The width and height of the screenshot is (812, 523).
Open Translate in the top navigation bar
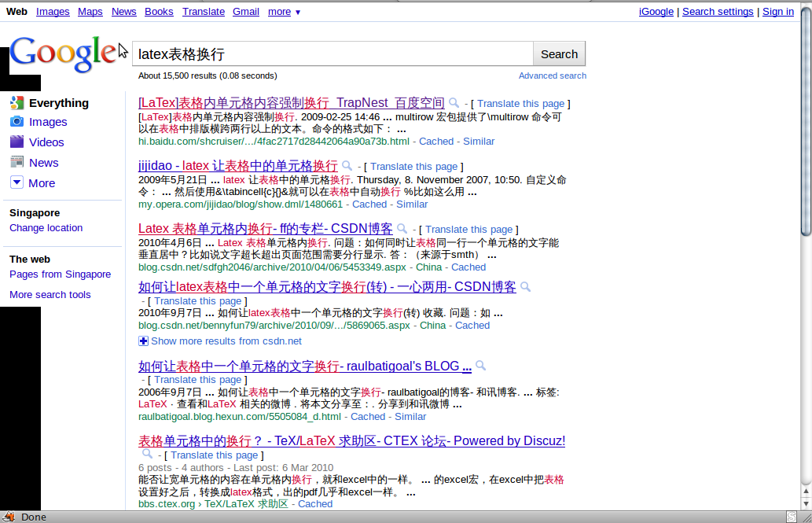click(204, 11)
